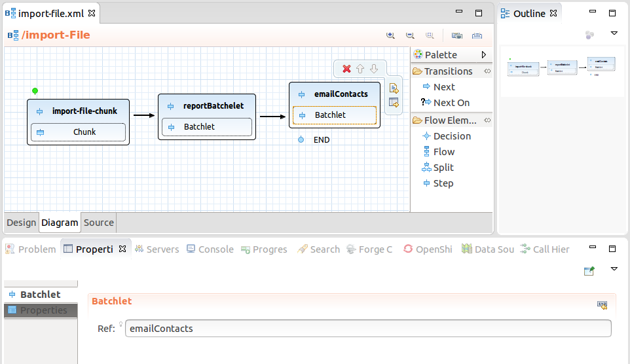Pick the Next On transition tool
Image resolution: width=630 pixels, height=364 pixels.
click(451, 103)
